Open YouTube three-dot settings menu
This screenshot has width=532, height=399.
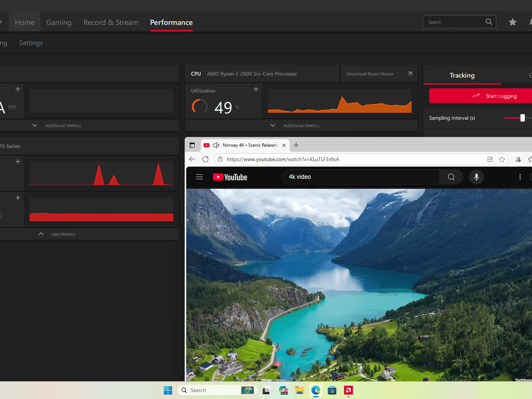point(520,177)
